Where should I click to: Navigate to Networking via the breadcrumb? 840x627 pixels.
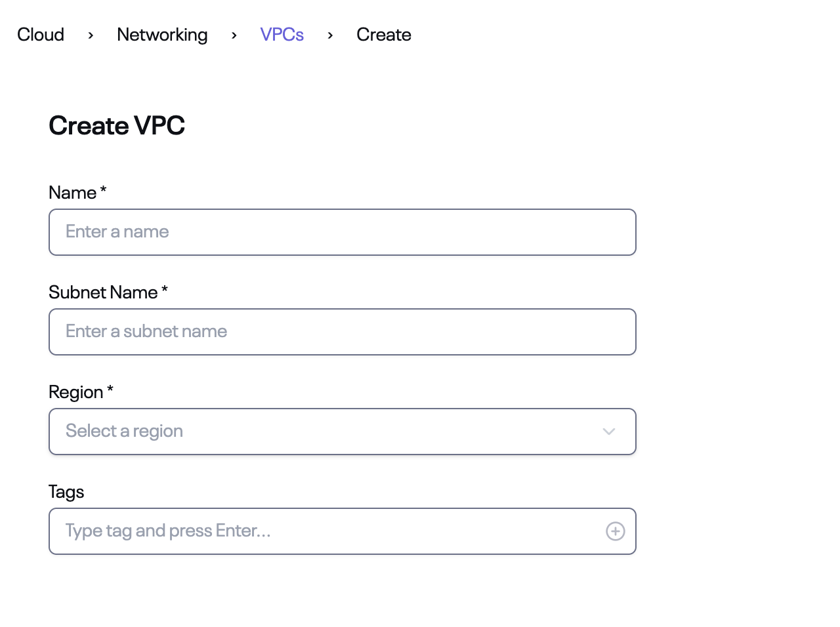pos(162,35)
